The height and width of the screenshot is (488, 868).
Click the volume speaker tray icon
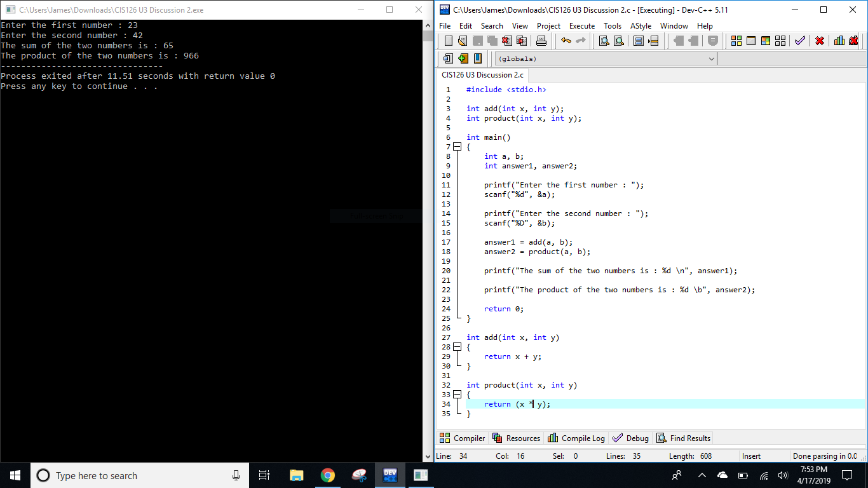click(783, 475)
